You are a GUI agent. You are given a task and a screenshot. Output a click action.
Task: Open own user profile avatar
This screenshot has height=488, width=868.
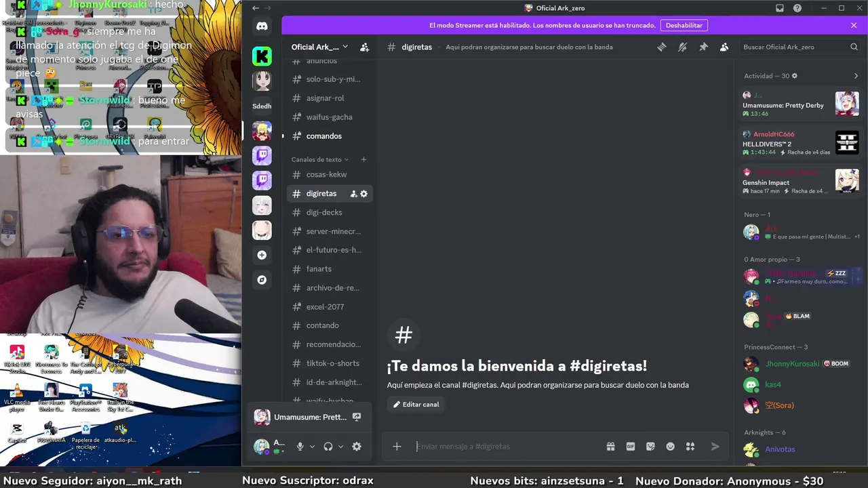[262, 447]
